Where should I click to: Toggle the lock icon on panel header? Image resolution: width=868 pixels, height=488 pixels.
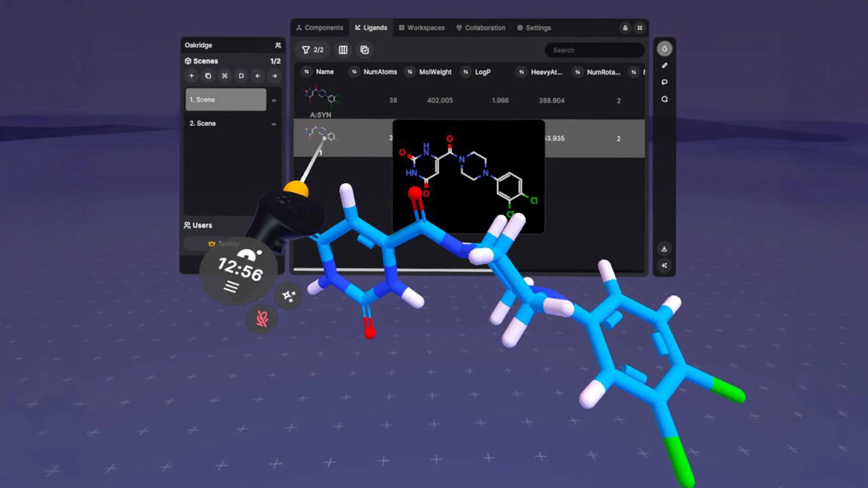coord(625,28)
